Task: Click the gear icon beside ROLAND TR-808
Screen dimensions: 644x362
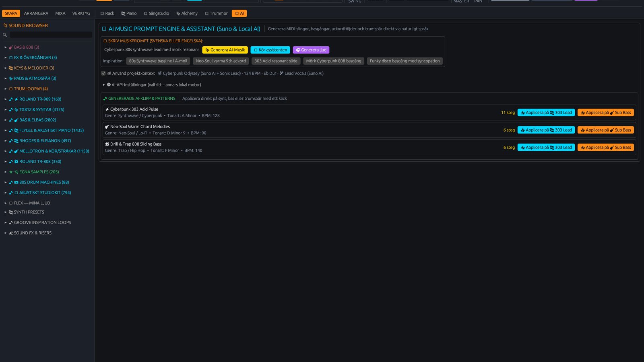Action: coord(16,161)
